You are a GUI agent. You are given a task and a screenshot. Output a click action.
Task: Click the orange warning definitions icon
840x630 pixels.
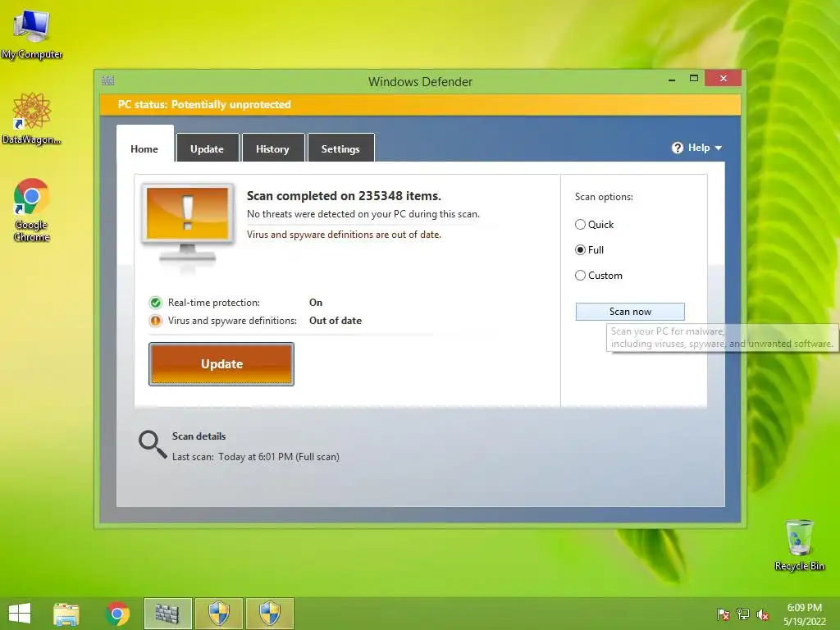155,321
